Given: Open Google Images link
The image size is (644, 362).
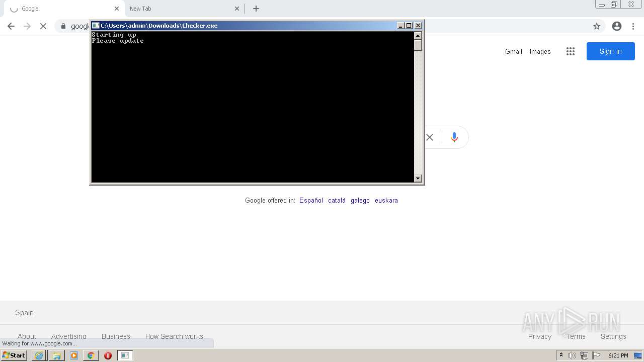Looking at the screenshot, I should pyautogui.click(x=540, y=51).
